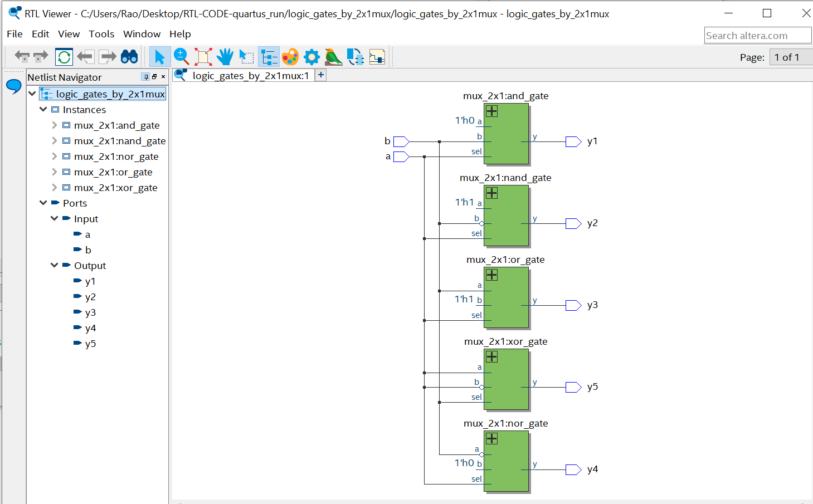The width and height of the screenshot is (813, 504).
Task: Click the Search altera.com field
Action: pyautogui.click(x=758, y=35)
